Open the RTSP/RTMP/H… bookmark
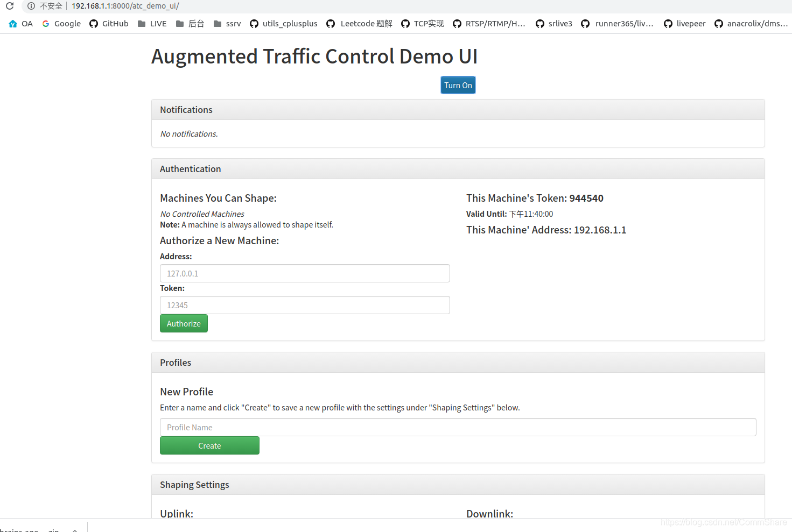Viewport: 792px width, 532px height. coord(489,24)
